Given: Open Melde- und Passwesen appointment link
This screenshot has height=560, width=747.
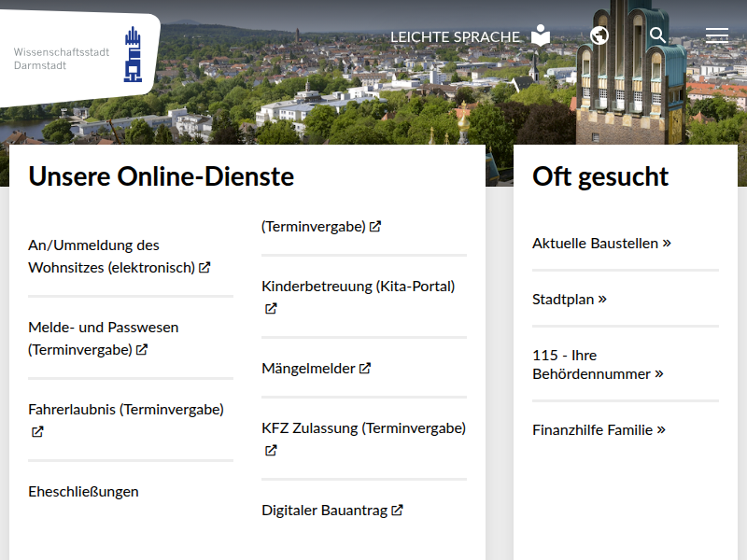Looking at the screenshot, I should (103, 339).
